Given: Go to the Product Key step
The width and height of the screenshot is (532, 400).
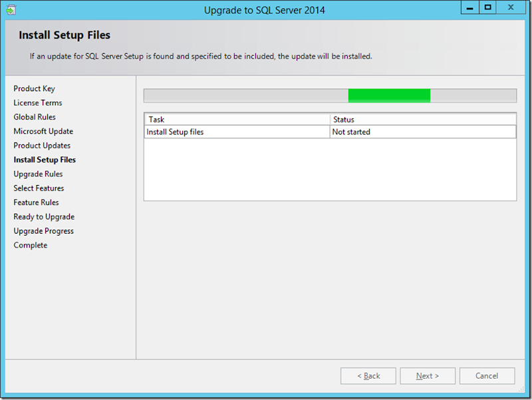Looking at the screenshot, I should click(34, 89).
